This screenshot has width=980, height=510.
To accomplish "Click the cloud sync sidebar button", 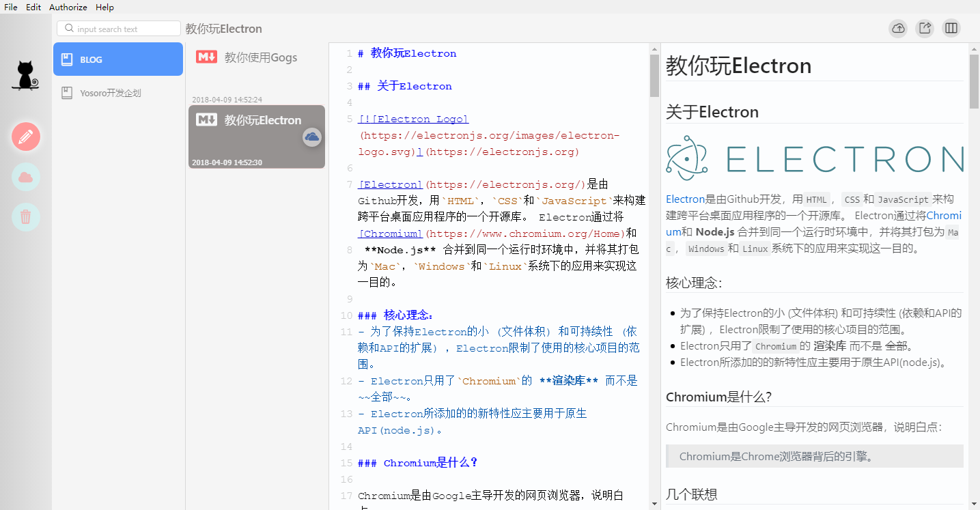I will [26, 178].
